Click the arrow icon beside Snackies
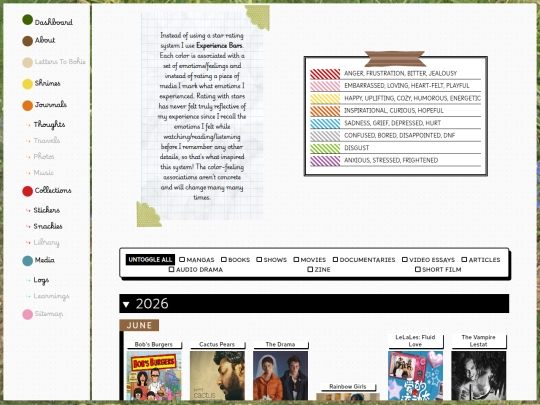This screenshot has height=405, width=540. coord(28,226)
